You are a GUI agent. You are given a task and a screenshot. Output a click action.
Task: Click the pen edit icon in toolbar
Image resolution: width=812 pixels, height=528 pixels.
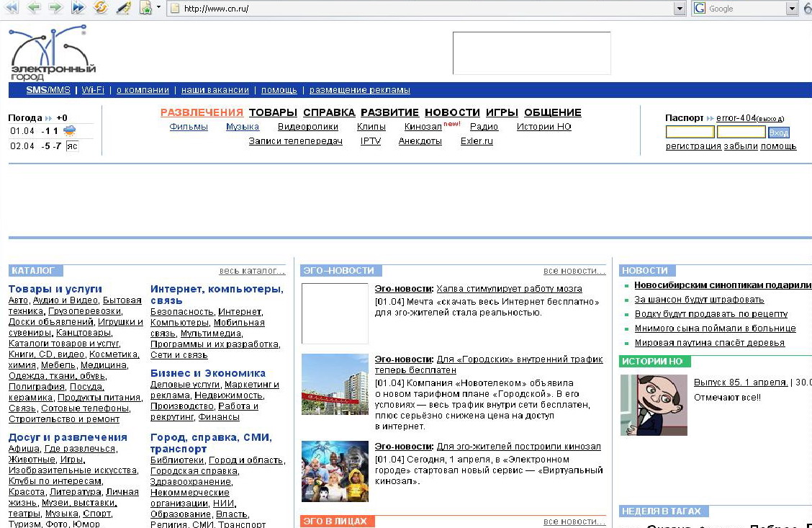[x=123, y=8]
